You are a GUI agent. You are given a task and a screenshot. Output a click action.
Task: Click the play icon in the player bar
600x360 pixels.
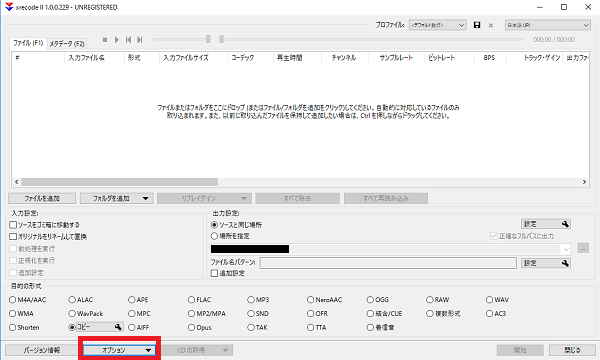click(x=117, y=40)
